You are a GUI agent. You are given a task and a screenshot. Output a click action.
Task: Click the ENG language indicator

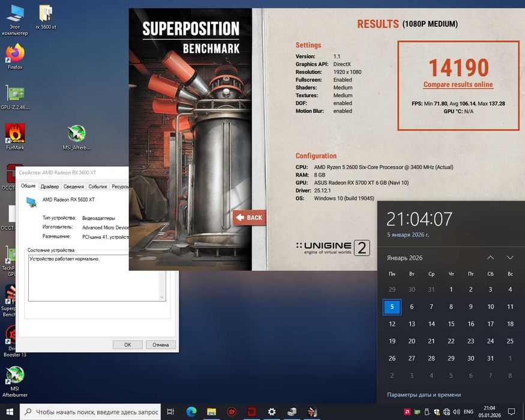(x=469, y=412)
